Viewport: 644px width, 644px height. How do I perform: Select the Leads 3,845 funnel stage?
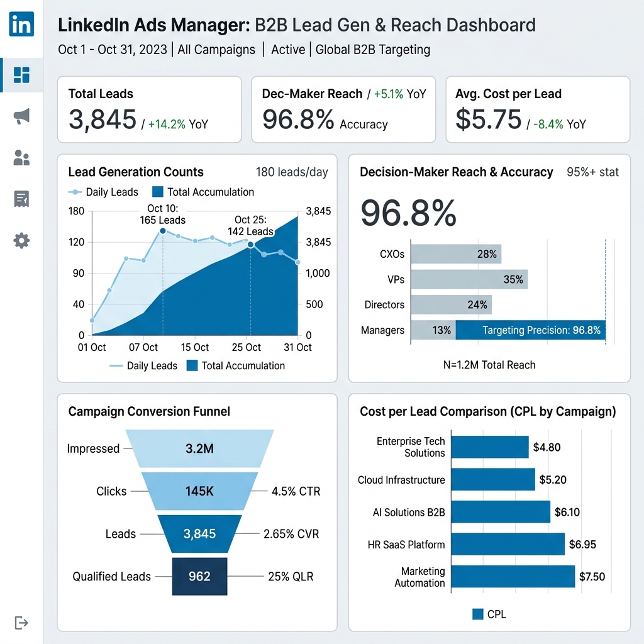199,534
